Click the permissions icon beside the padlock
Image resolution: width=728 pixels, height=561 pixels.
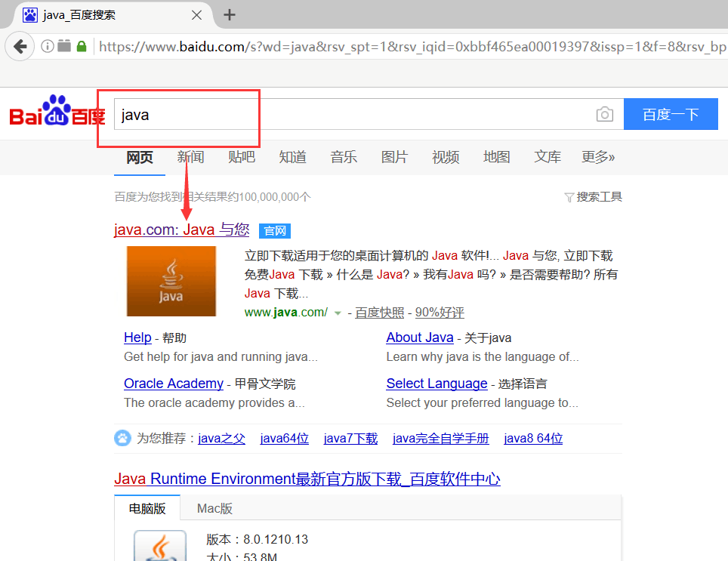pyautogui.click(x=64, y=45)
